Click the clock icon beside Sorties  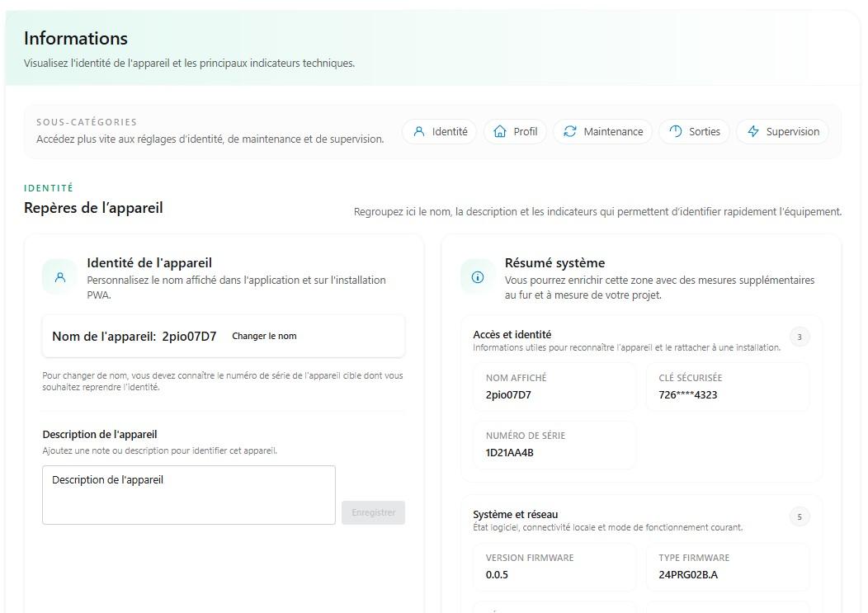[x=676, y=132]
